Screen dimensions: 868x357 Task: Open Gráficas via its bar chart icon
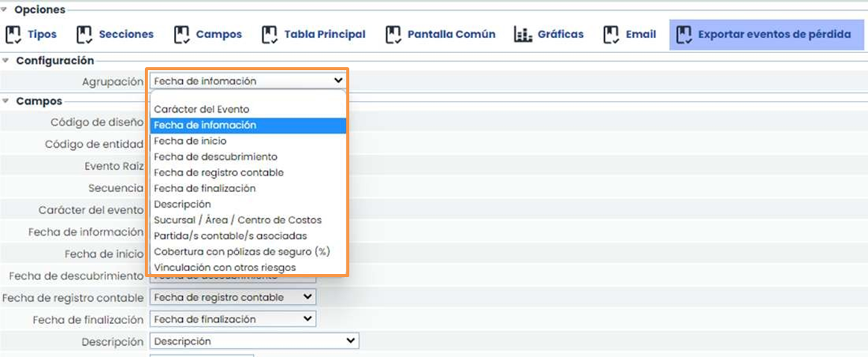(x=523, y=34)
